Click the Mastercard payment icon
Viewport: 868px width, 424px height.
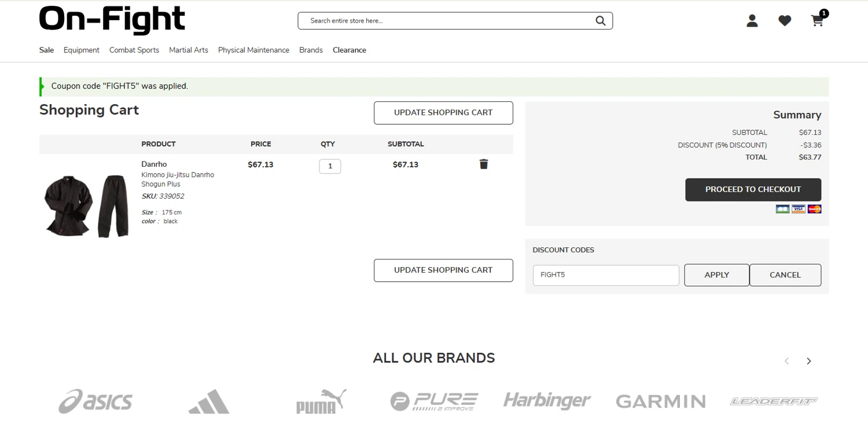click(x=814, y=209)
